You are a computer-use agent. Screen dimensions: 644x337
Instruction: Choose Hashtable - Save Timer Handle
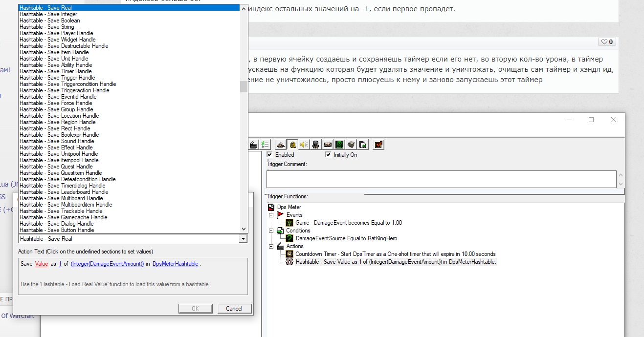(x=129, y=71)
